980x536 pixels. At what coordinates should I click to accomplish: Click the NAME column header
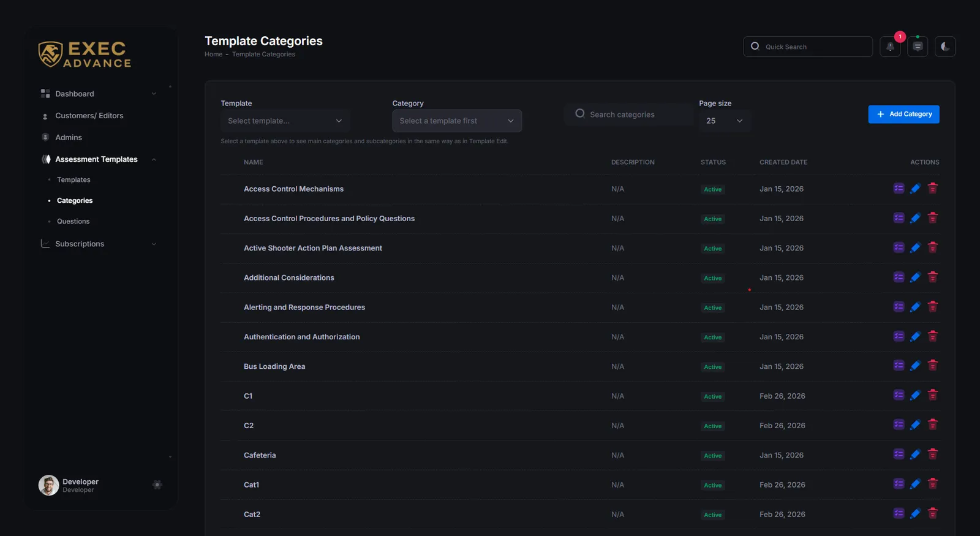tap(253, 162)
